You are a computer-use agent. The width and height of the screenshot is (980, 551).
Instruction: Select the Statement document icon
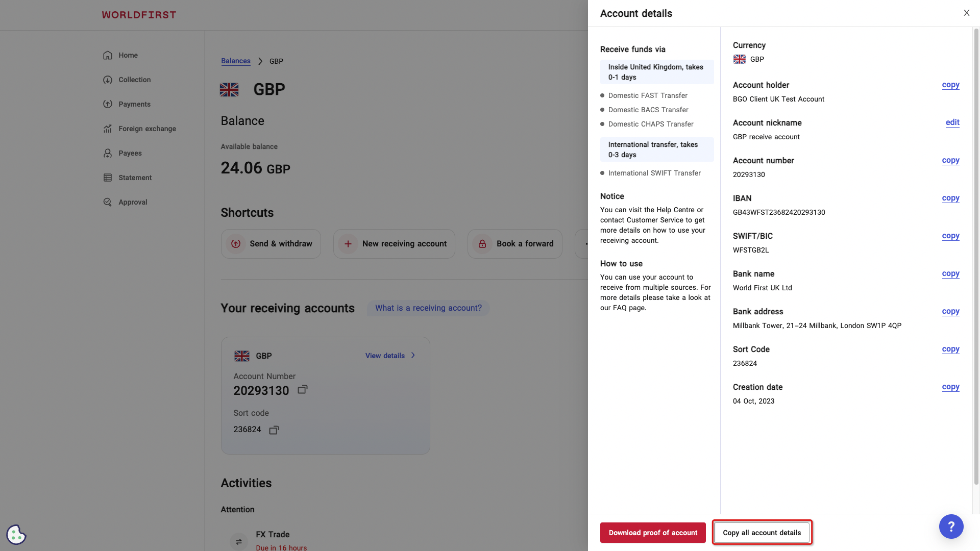click(107, 178)
